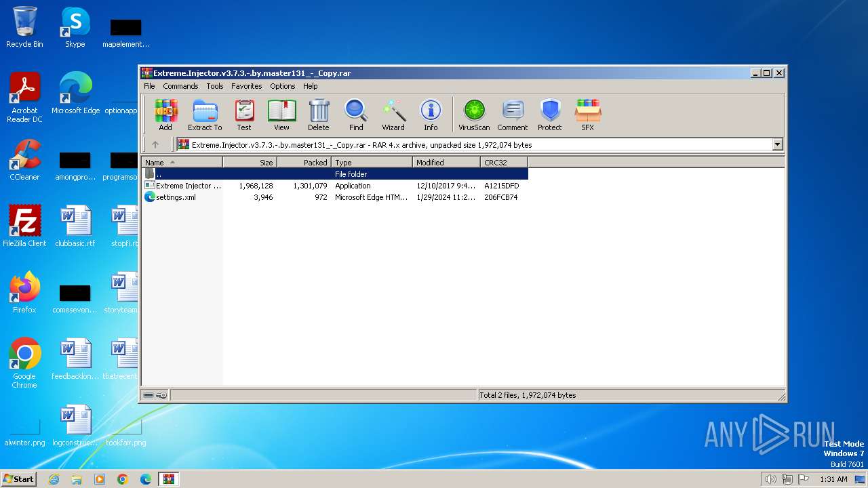Click the Action Center flag tray icon
This screenshot has width=868, height=488.
pos(804,479)
